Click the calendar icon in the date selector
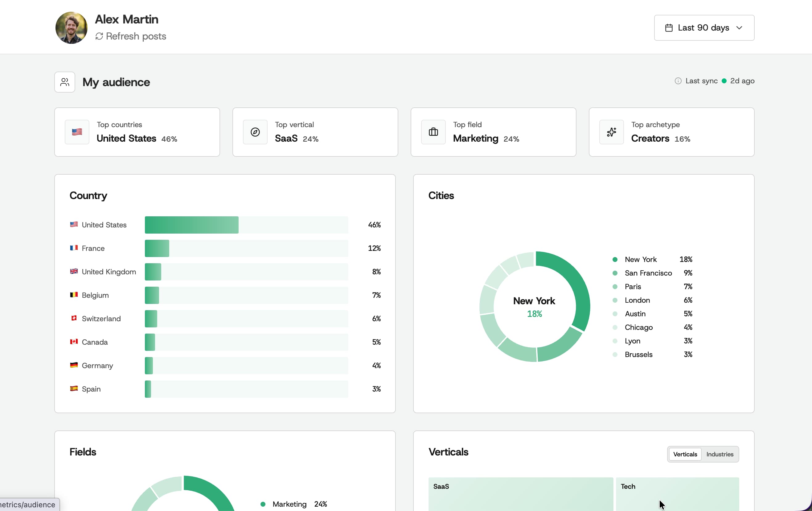Viewport: 812px width, 511px height. [669, 28]
